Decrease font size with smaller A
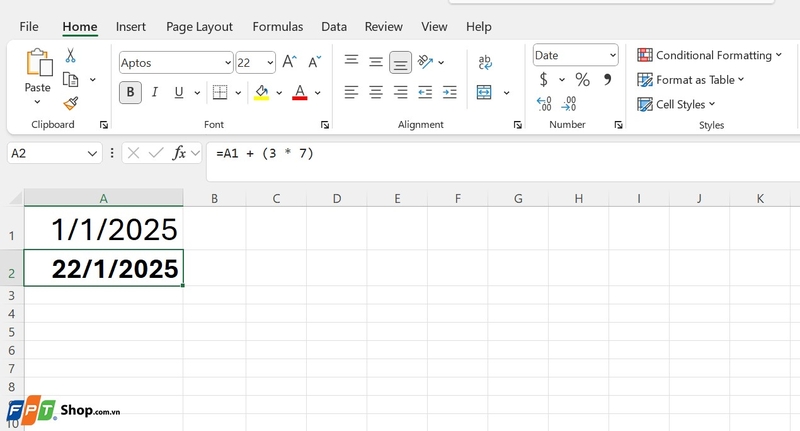This screenshot has width=800, height=431. coord(315,62)
